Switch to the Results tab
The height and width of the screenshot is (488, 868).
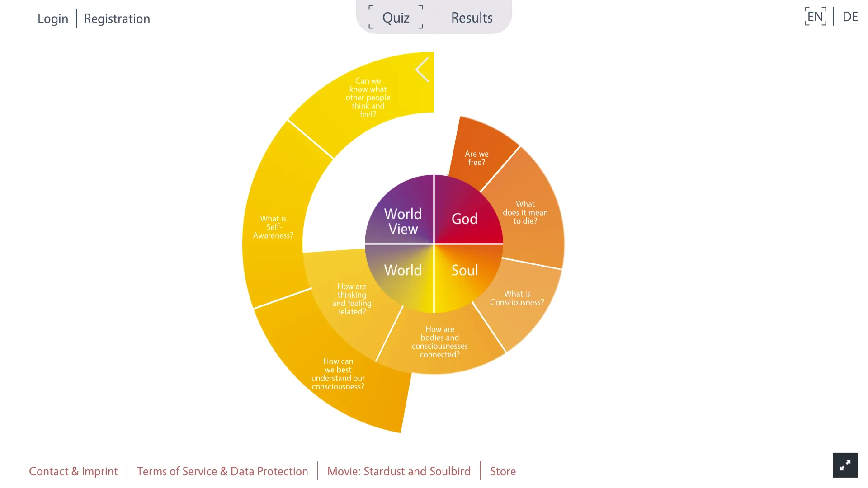coord(472,17)
